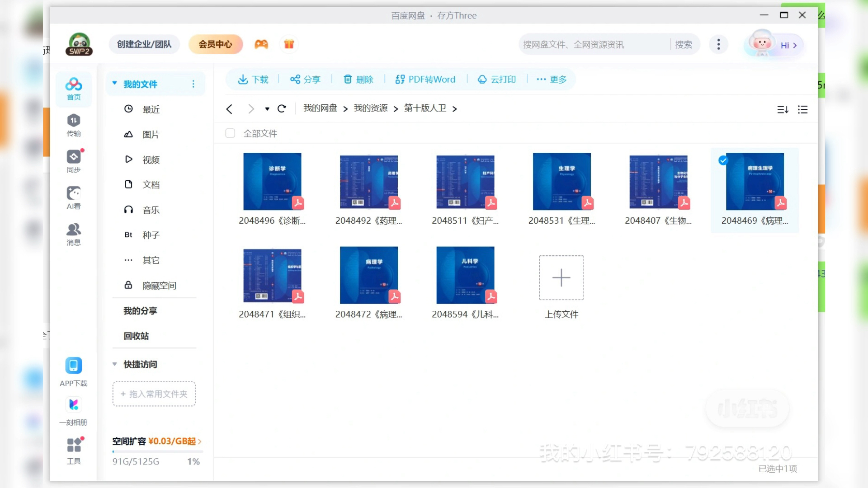
Task: Open the 首页 home sidebar icon
Action: [x=74, y=89]
